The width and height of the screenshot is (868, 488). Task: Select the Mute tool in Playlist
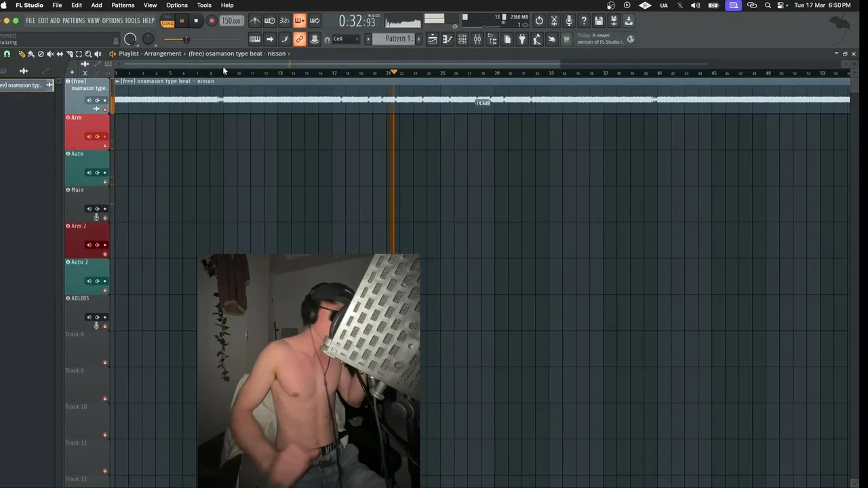point(50,54)
